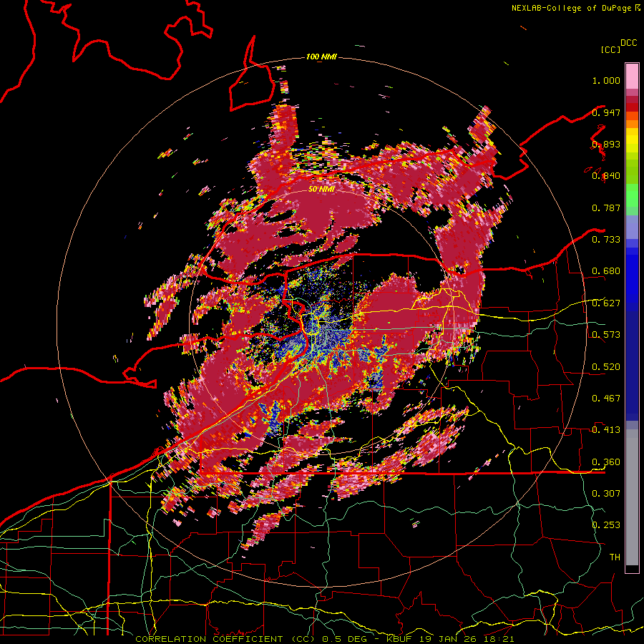Click the [CC] legend unit label
This screenshot has width=644, height=644.
tap(610, 49)
